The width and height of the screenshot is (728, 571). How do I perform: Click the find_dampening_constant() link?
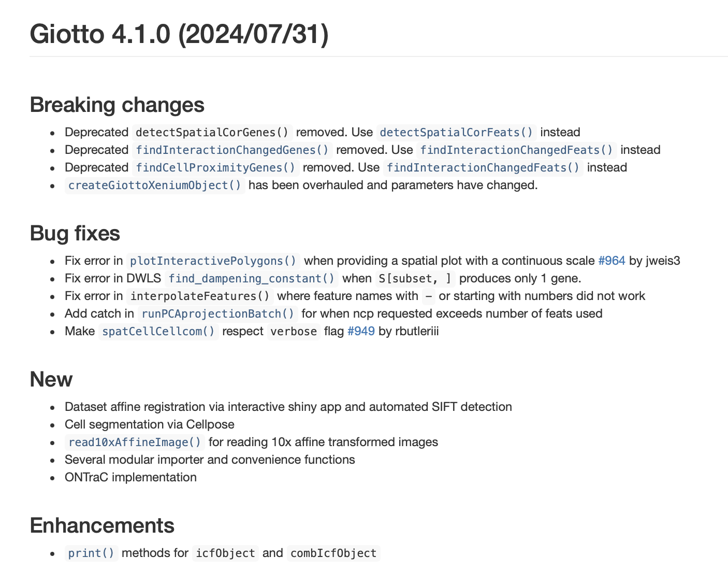[x=252, y=278]
